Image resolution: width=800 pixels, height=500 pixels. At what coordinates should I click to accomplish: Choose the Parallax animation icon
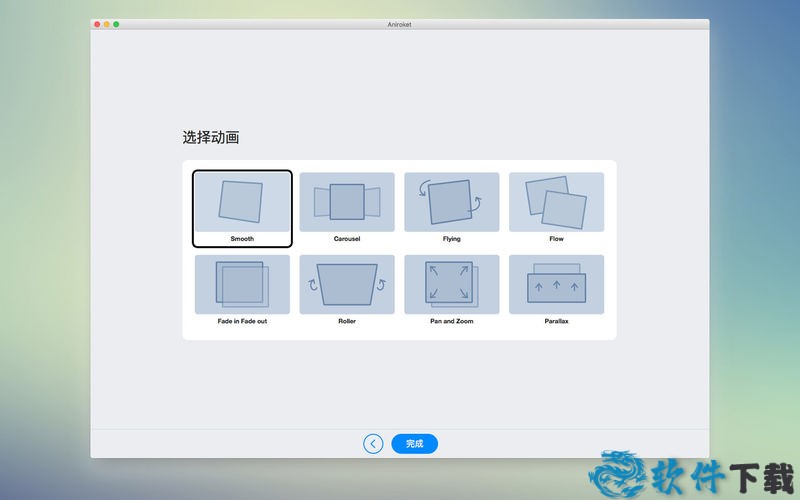[557, 284]
